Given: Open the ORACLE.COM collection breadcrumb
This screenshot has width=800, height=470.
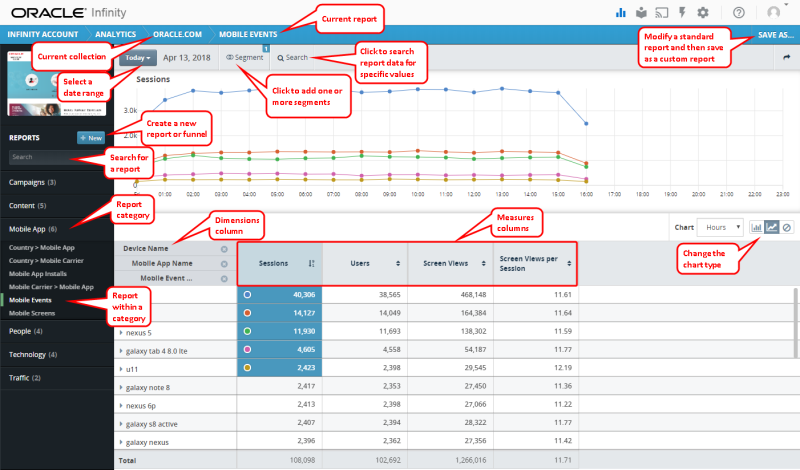Looking at the screenshot, I should pyautogui.click(x=178, y=34).
